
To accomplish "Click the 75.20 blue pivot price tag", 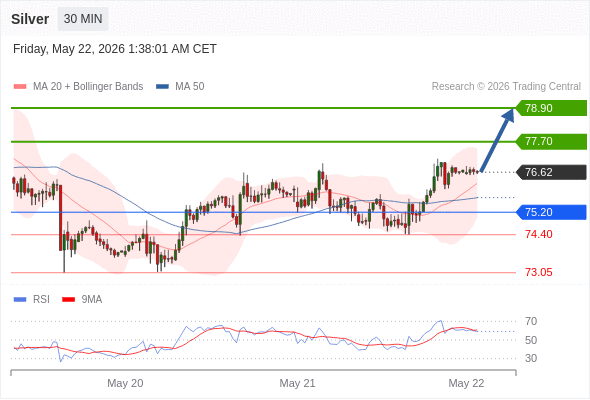I will (x=551, y=212).
